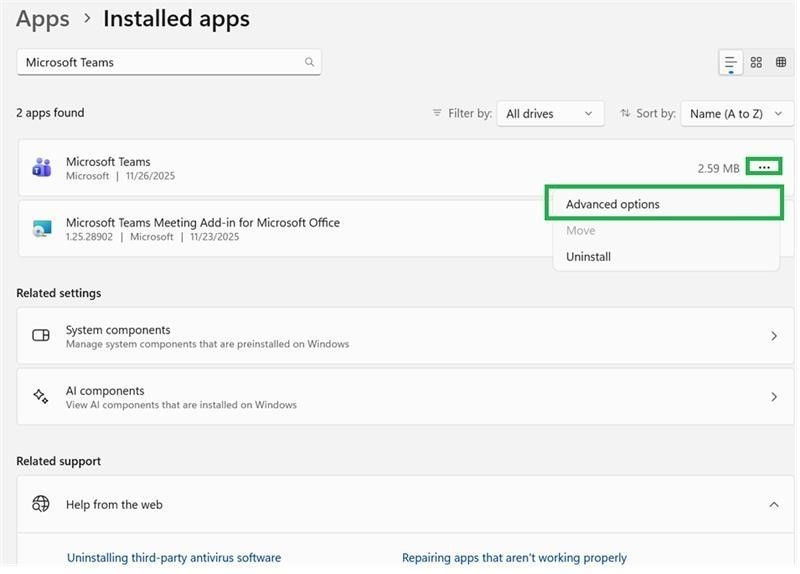Viewport: 800px width, 574px height.
Task: Click the search magnifier icon
Action: (309, 62)
